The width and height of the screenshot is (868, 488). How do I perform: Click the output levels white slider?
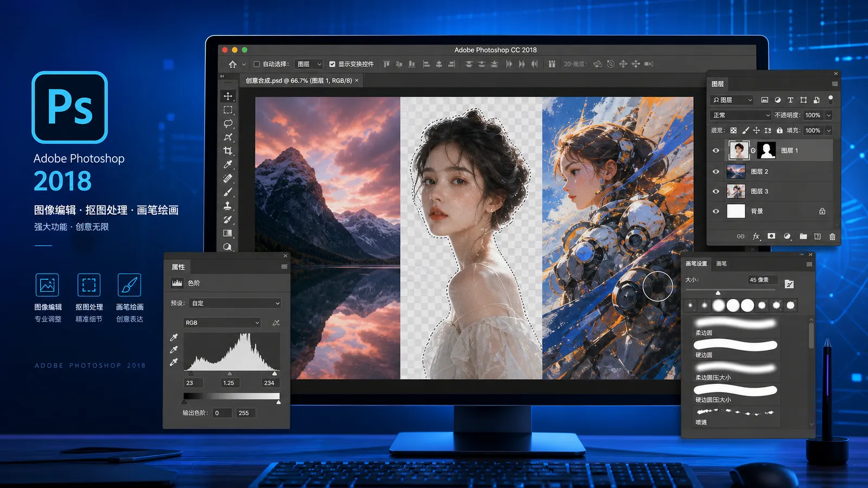pos(278,402)
